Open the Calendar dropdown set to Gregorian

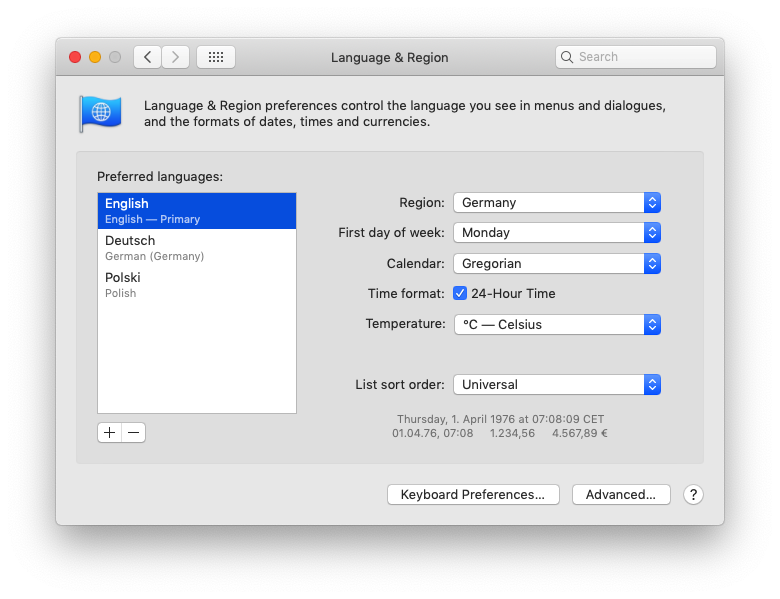556,263
